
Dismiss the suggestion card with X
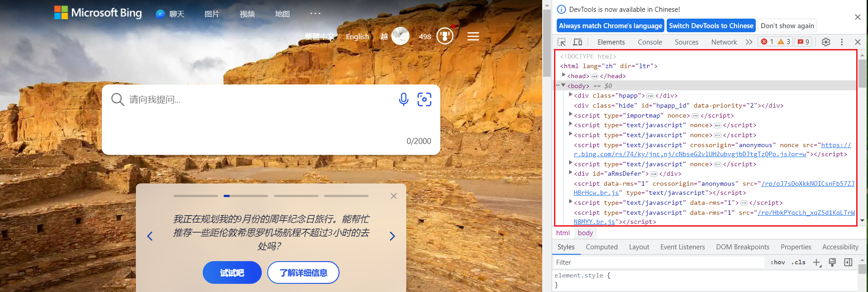[x=394, y=196]
